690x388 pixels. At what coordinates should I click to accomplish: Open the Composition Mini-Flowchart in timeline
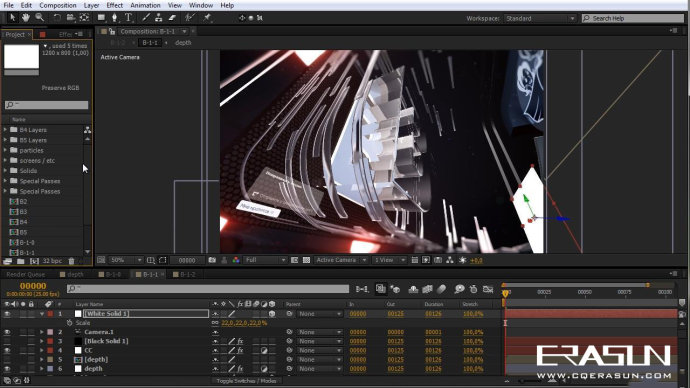[x=362, y=289]
